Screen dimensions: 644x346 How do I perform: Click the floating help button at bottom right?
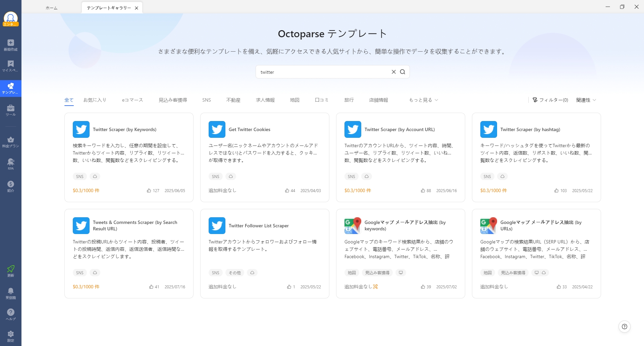(x=624, y=327)
